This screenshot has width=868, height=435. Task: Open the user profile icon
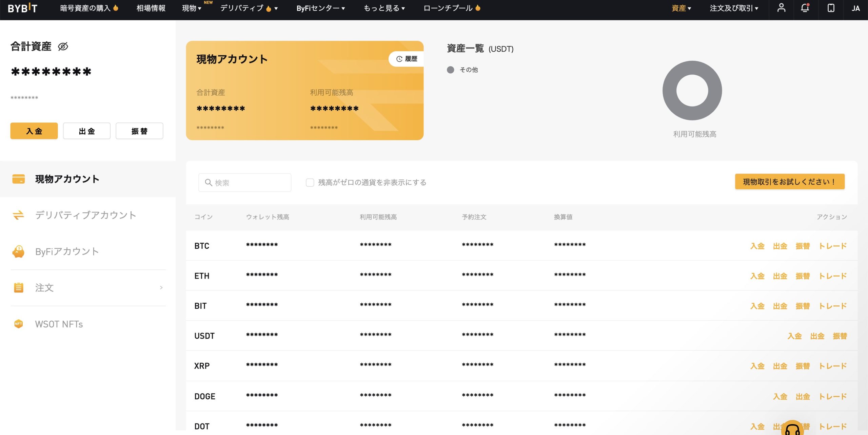(x=781, y=8)
